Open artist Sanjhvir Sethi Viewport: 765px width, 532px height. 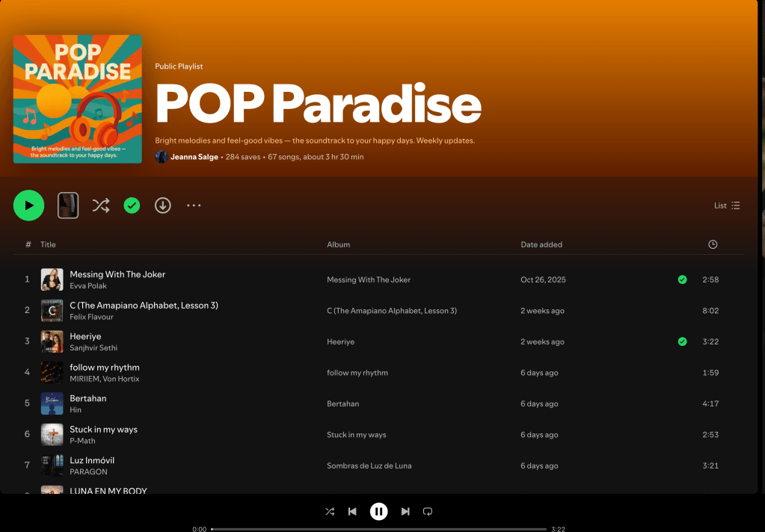pyautogui.click(x=93, y=347)
